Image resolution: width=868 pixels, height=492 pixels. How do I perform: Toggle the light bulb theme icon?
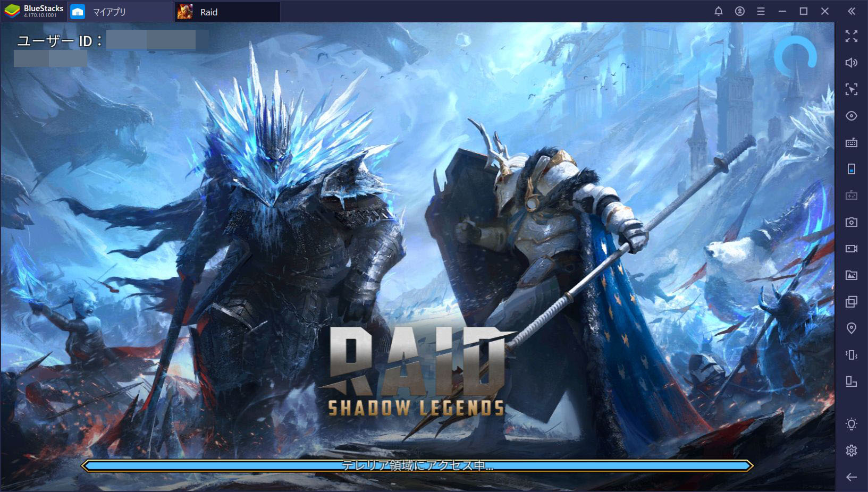pos(852,424)
